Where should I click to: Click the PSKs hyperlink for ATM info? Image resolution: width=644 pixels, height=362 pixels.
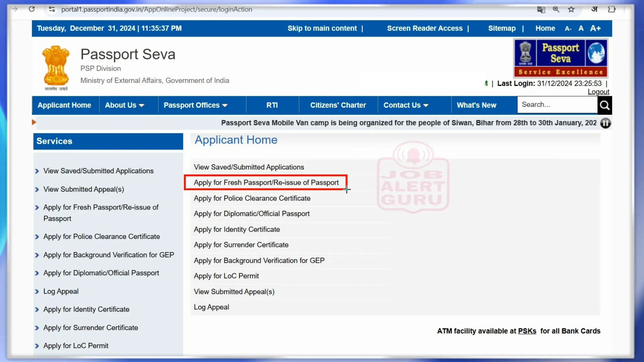point(527,330)
